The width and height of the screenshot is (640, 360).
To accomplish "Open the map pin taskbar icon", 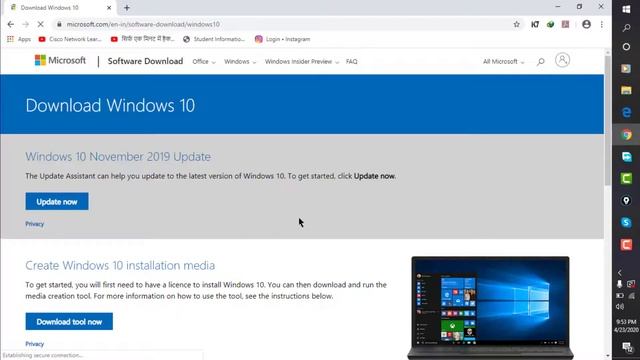I will click(x=626, y=200).
